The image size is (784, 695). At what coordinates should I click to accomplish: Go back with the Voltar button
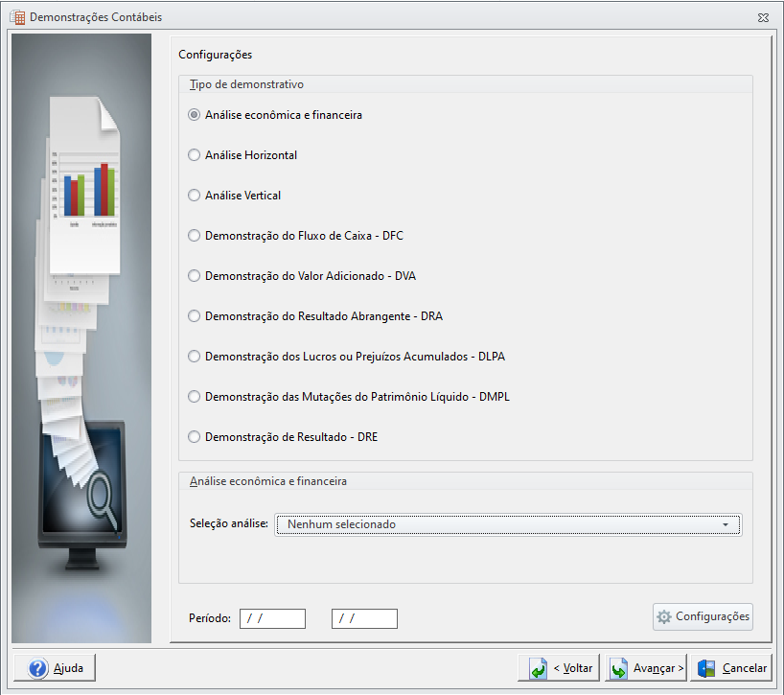(559, 668)
